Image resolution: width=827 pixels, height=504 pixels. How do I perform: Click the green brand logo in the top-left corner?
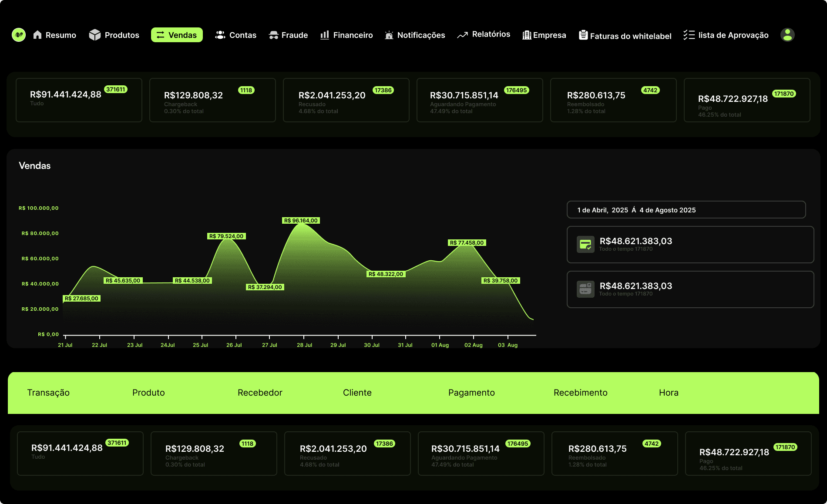18,35
